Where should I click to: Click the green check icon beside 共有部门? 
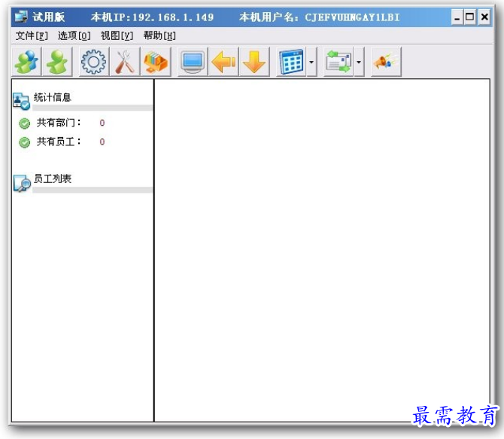(24, 123)
